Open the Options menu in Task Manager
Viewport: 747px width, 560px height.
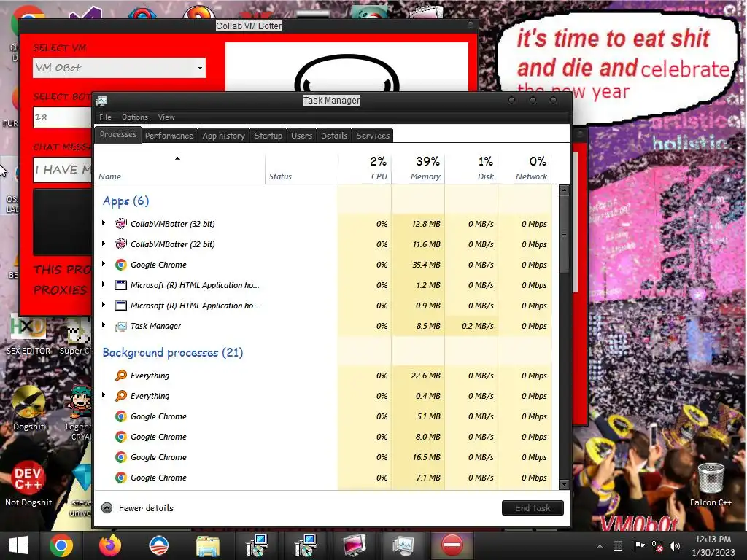[x=135, y=117]
